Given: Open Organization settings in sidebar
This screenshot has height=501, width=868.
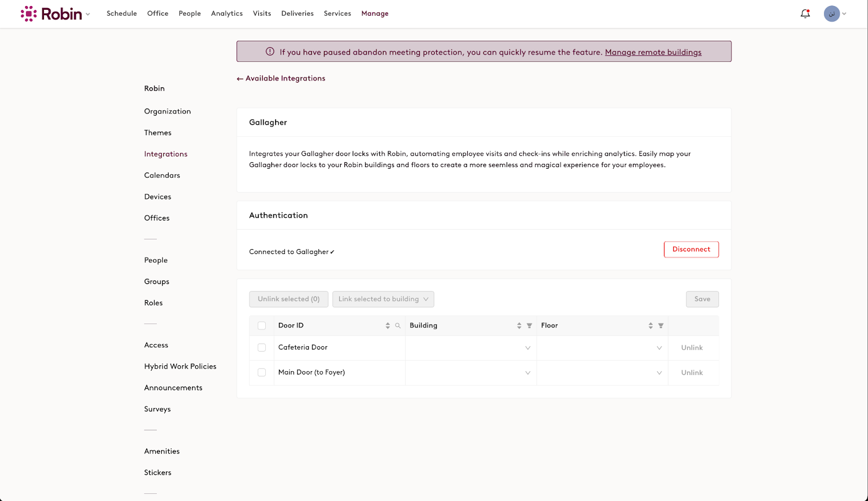Looking at the screenshot, I should click(x=168, y=111).
